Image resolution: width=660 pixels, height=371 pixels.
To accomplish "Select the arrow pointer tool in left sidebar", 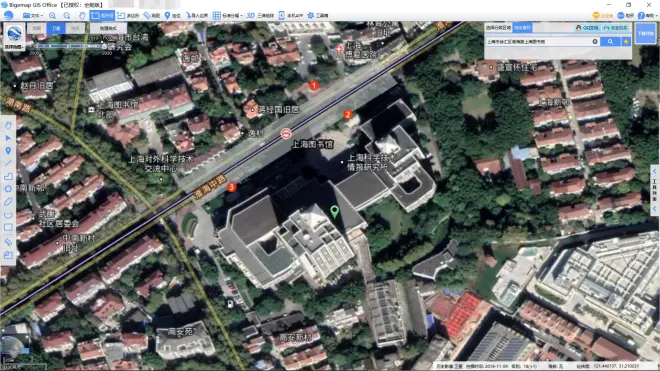I will (x=8, y=138).
